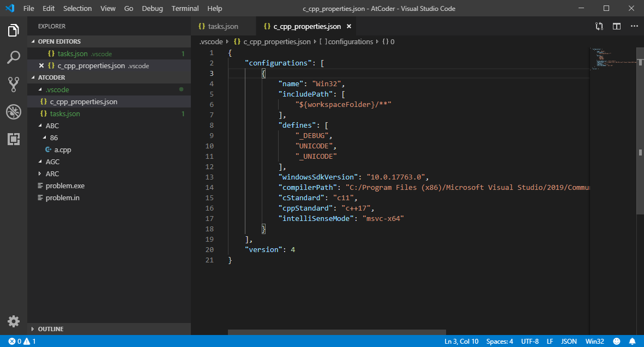Open the Source Control view
This screenshot has width=644, height=347.
14,84
